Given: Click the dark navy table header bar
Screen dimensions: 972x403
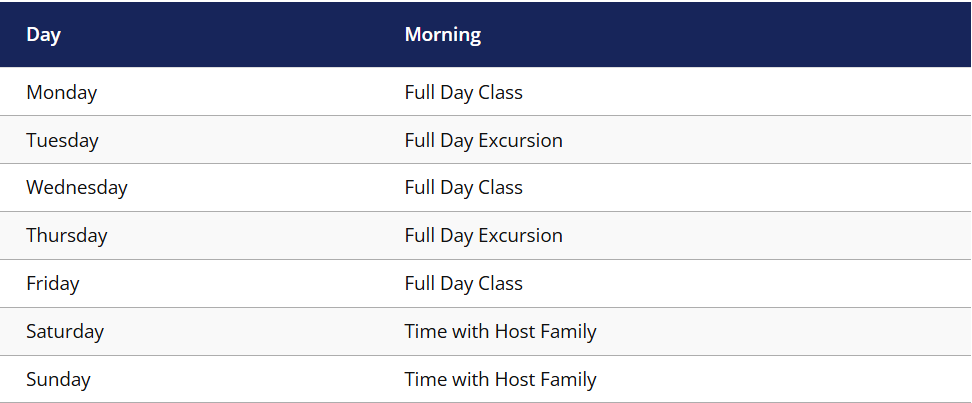Looking at the screenshot, I should [700, 35].
